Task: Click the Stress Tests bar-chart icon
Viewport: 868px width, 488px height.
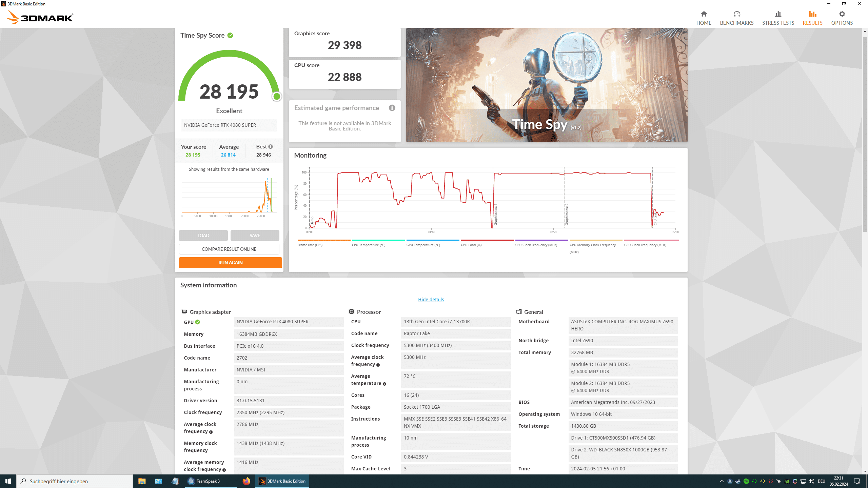Action: pos(778,14)
